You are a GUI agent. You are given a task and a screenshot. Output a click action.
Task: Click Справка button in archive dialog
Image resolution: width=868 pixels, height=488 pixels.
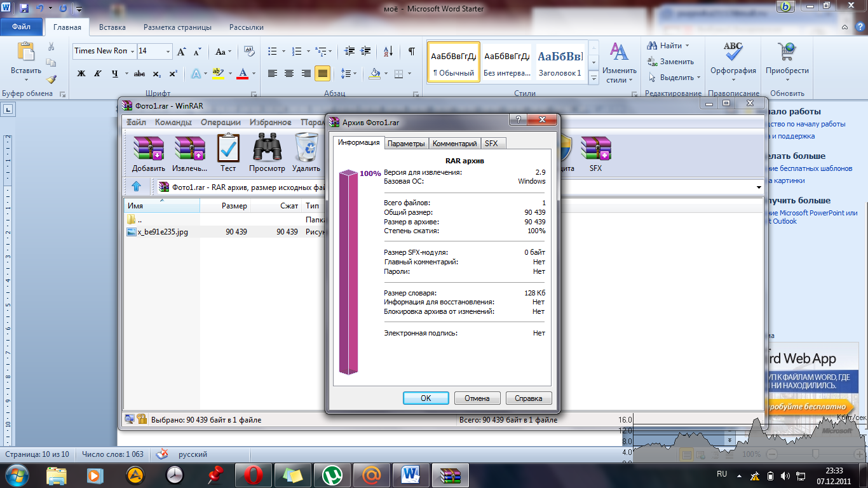(x=529, y=398)
